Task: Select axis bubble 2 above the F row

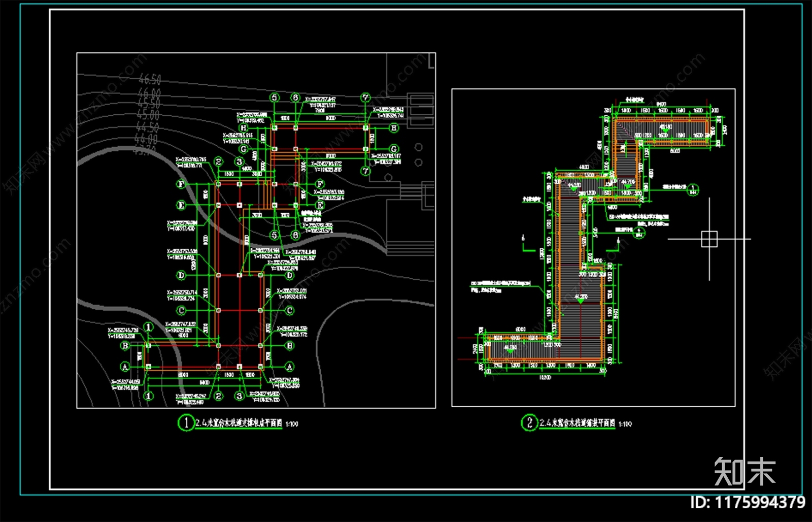Action: pos(218,161)
